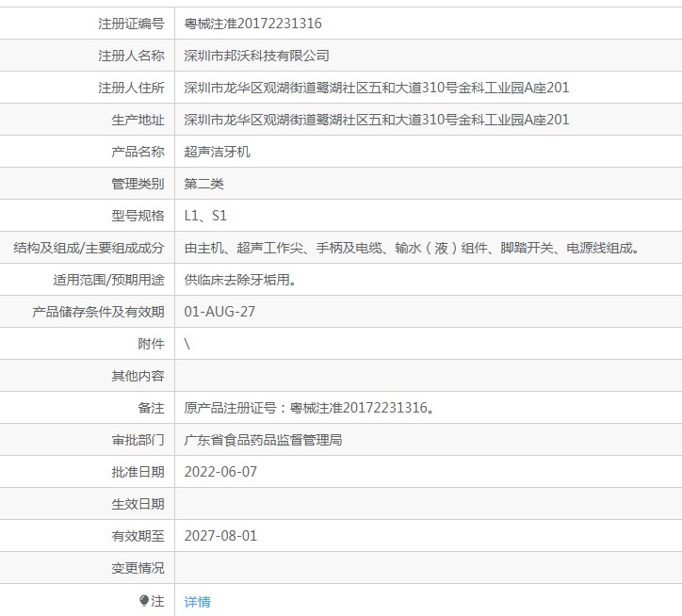This screenshot has width=682, height=616.
Task: Click the 批准日期 label
Action: click(x=138, y=472)
